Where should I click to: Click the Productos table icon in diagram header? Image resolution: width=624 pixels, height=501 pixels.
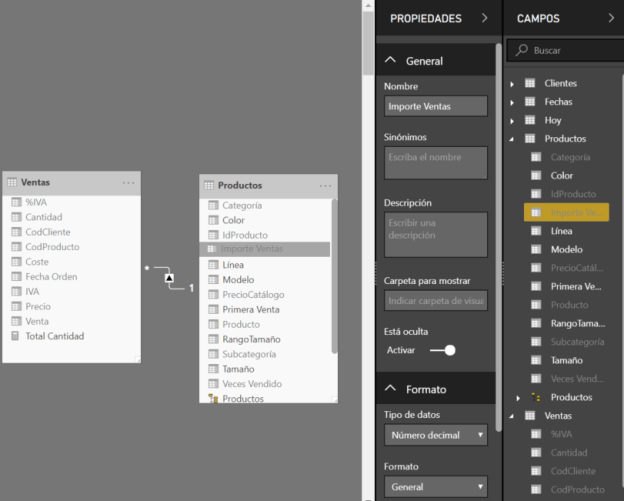point(210,186)
